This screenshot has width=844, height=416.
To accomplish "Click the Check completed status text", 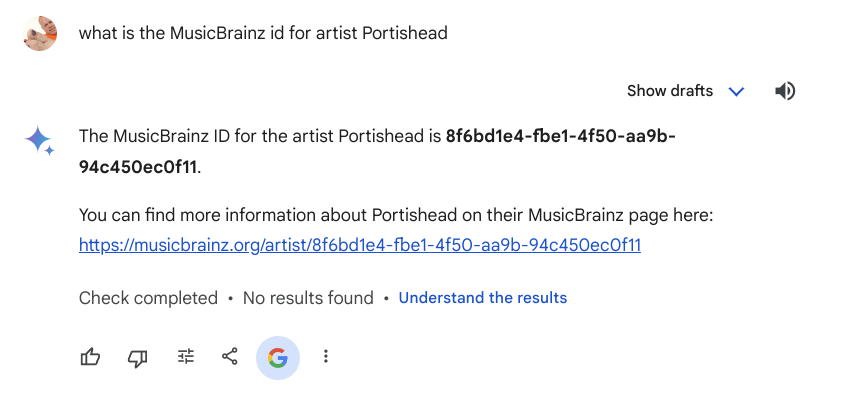I will coord(148,298).
